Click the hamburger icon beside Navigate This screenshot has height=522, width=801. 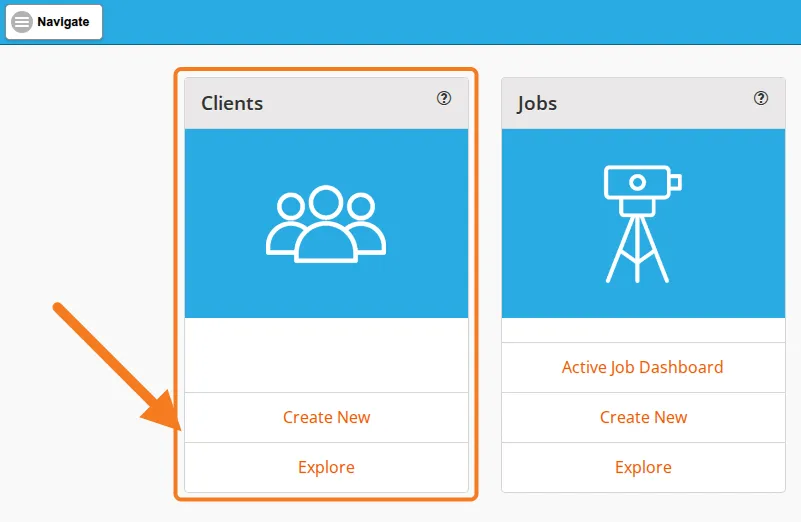pos(22,22)
